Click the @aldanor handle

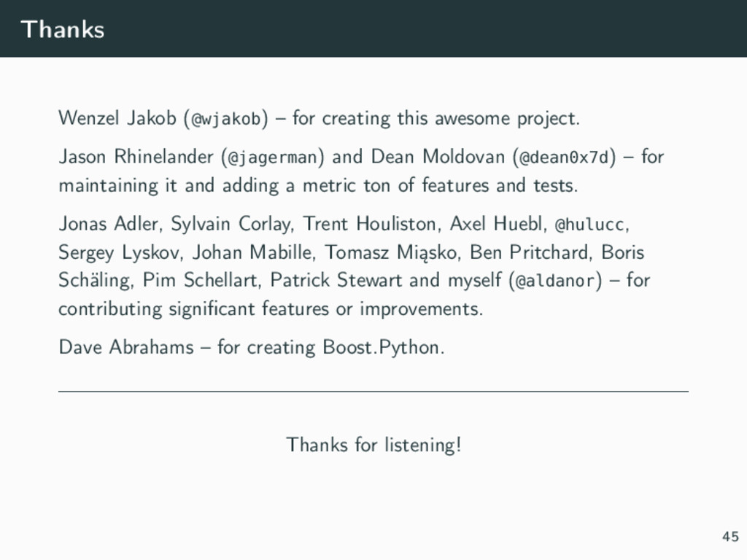click(555, 281)
